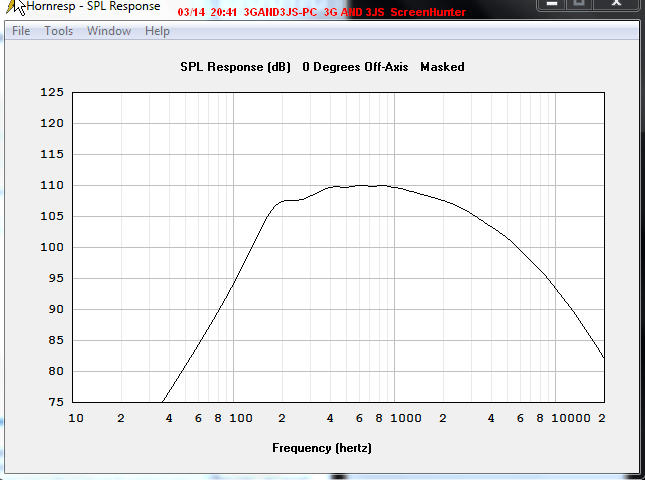645x480 pixels.
Task: Close the Hornresp SPL Response window
Action: (x=616, y=4)
